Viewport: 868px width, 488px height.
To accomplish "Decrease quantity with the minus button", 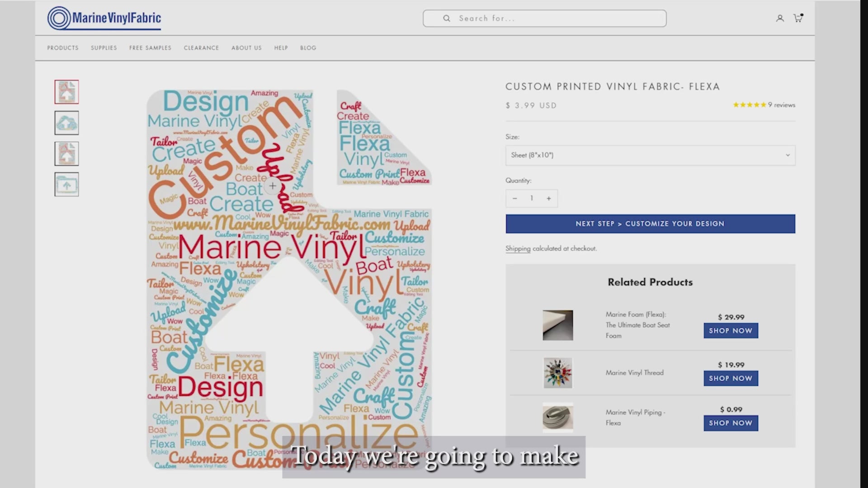I will click(x=514, y=198).
